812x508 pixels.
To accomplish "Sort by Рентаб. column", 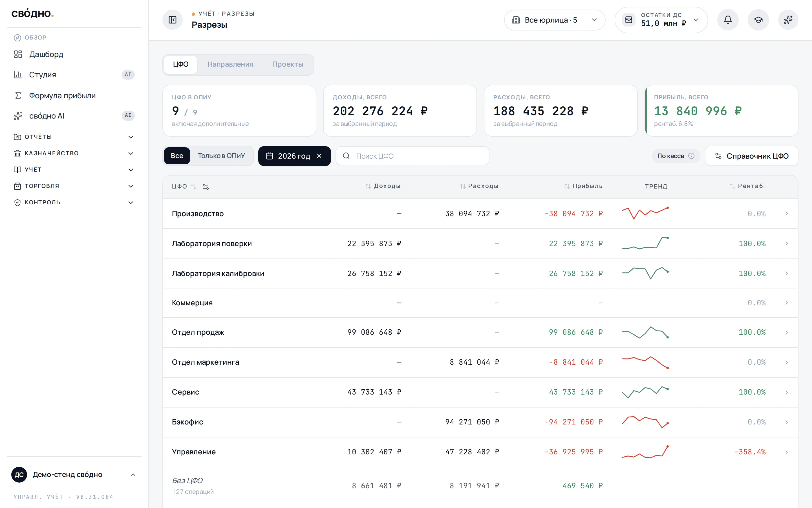I will pyautogui.click(x=747, y=186).
